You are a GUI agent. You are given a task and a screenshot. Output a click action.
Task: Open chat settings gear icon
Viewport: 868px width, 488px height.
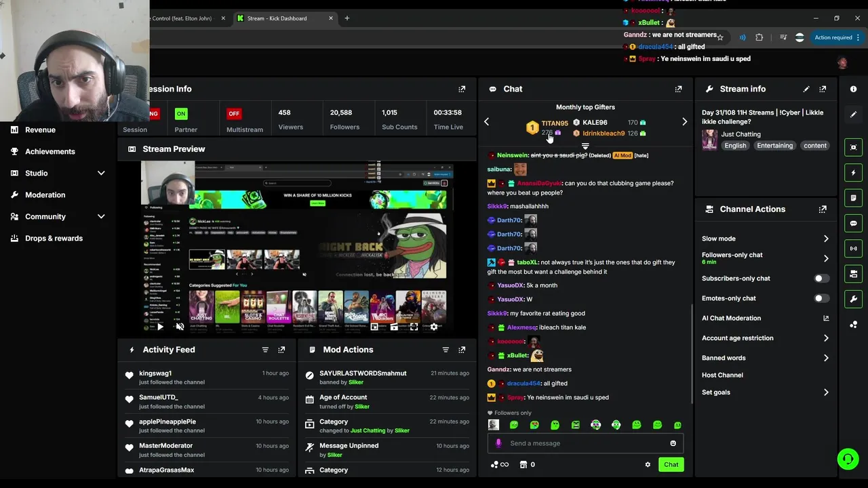pyautogui.click(x=648, y=464)
